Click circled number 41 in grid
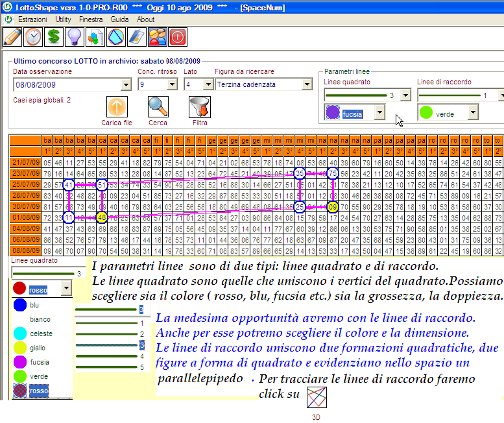 (69, 185)
